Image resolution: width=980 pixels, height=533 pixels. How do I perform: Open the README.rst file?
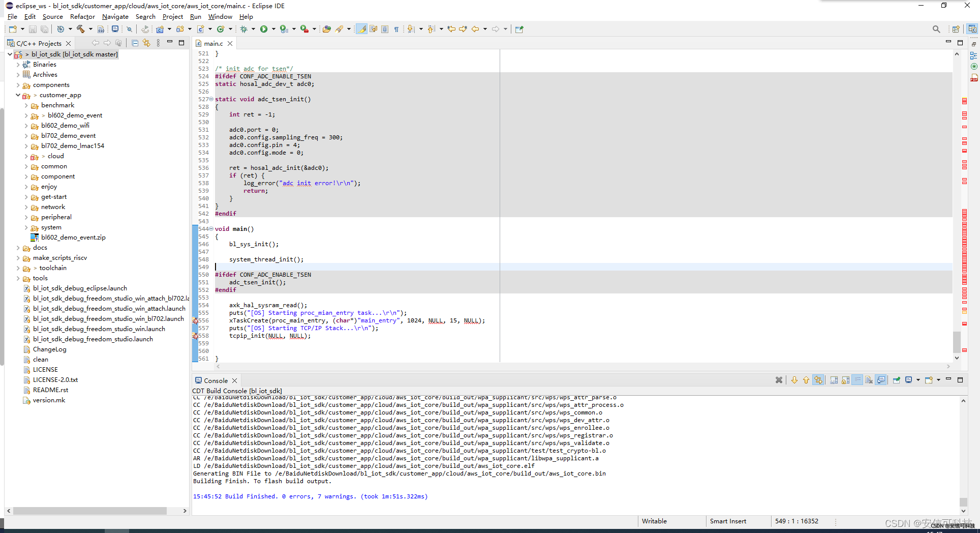pyautogui.click(x=50, y=390)
